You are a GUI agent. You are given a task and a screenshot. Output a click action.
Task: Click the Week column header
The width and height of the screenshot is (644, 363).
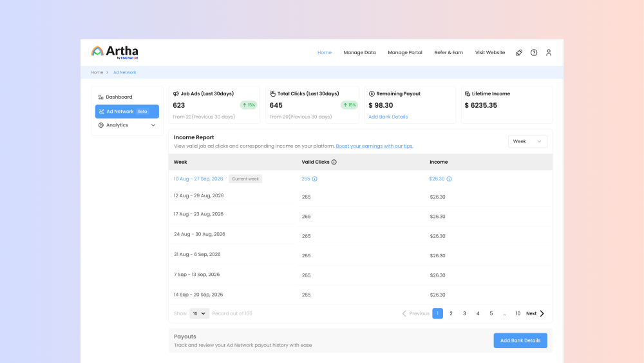pyautogui.click(x=180, y=162)
